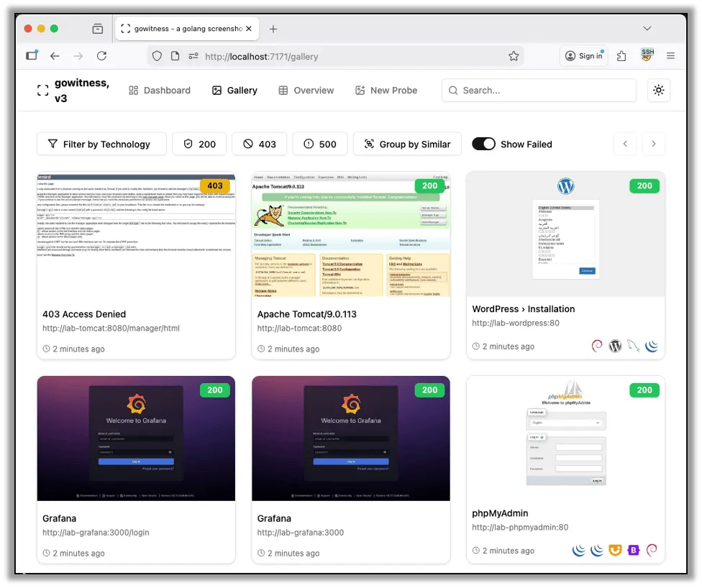Open Grafana login screenshot thumbnail
Image resolution: width=702 pixels, height=588 pixels.
tap(136, 438)
